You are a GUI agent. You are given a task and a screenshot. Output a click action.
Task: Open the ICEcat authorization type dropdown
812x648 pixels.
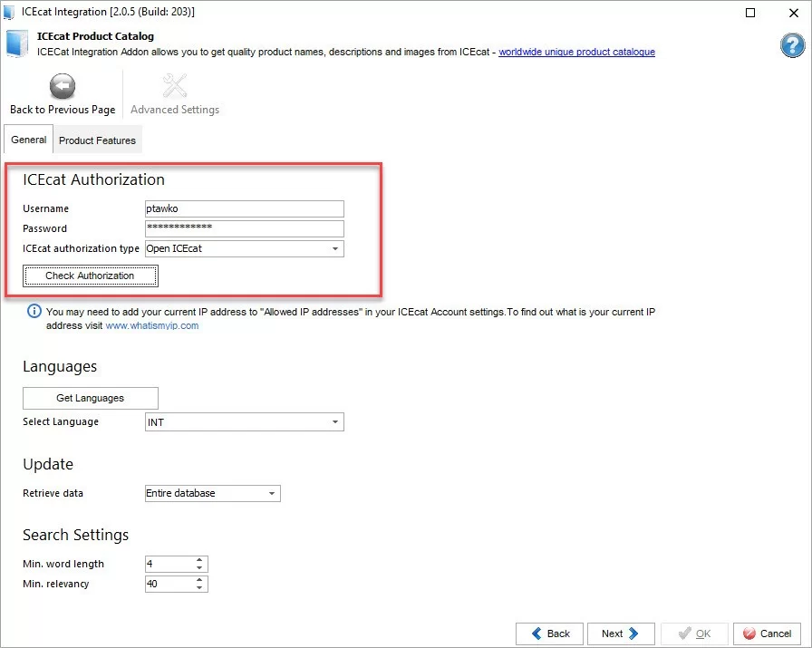(334, 248)
